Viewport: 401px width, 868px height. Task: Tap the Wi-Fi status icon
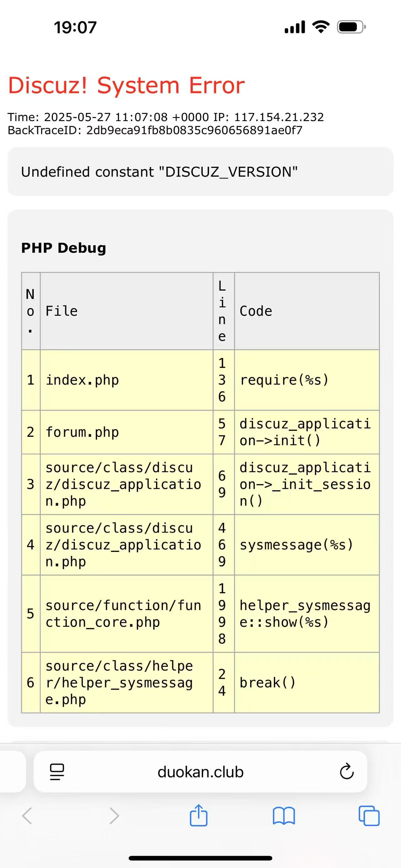pos(321,27)
